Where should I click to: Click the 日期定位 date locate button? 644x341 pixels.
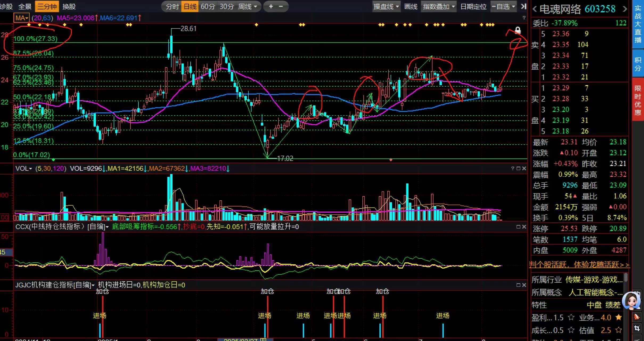coord(473,6)
